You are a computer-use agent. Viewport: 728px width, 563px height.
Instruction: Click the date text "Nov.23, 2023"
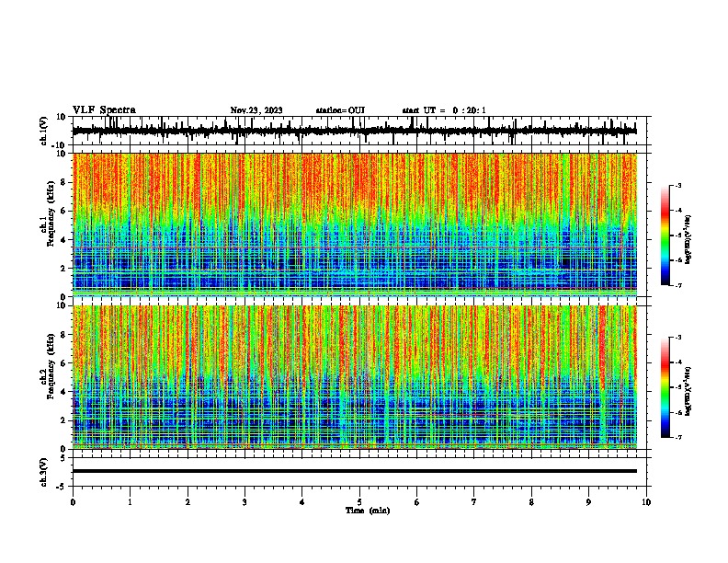[256, 110]
